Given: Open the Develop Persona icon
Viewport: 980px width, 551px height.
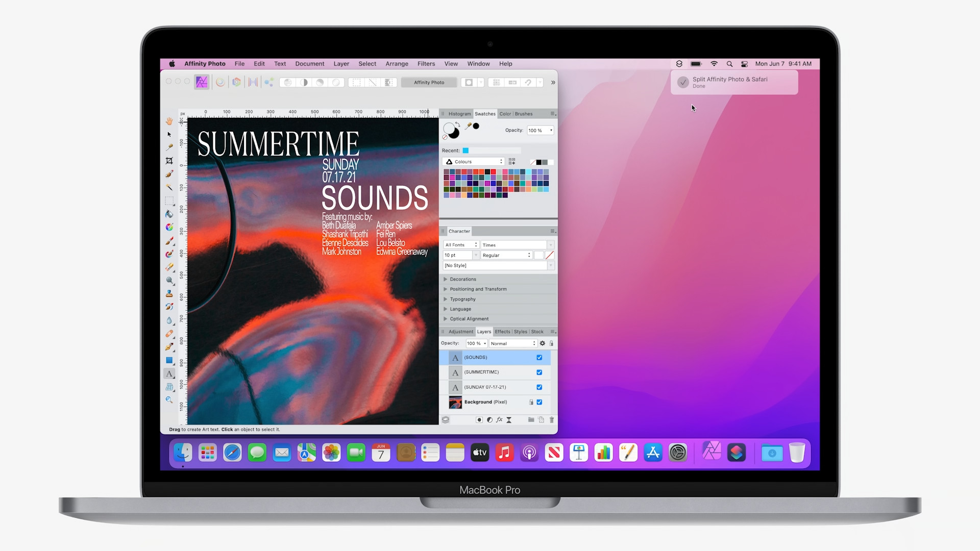Looking at the screenshot, I should click(x=236, y=82).
